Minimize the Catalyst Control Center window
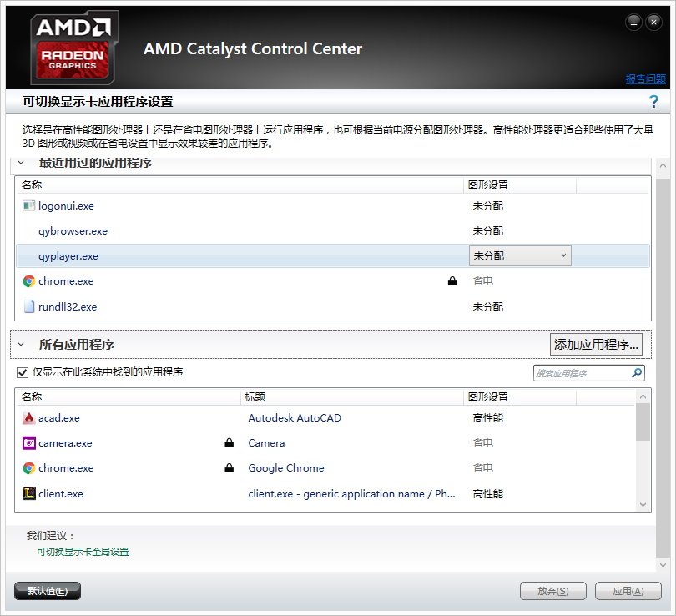Screen dimensions: 676x616 [633, 22]
